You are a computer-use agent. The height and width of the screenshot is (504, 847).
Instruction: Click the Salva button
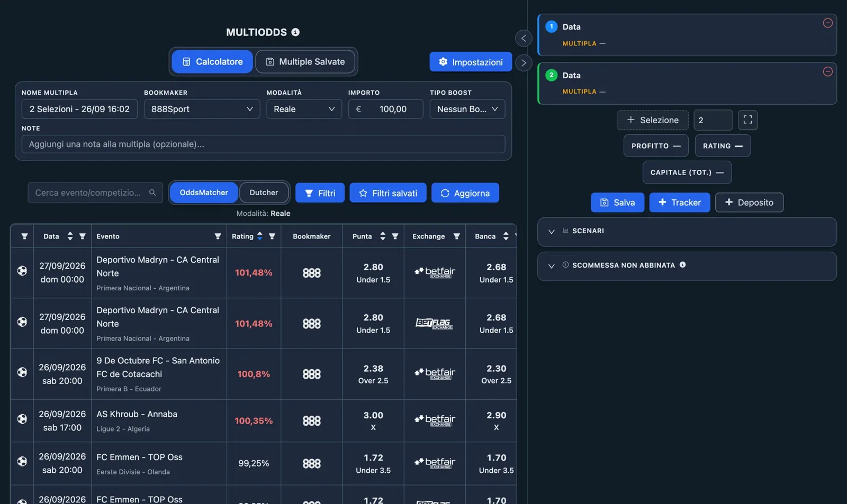[x=617, y=203]
